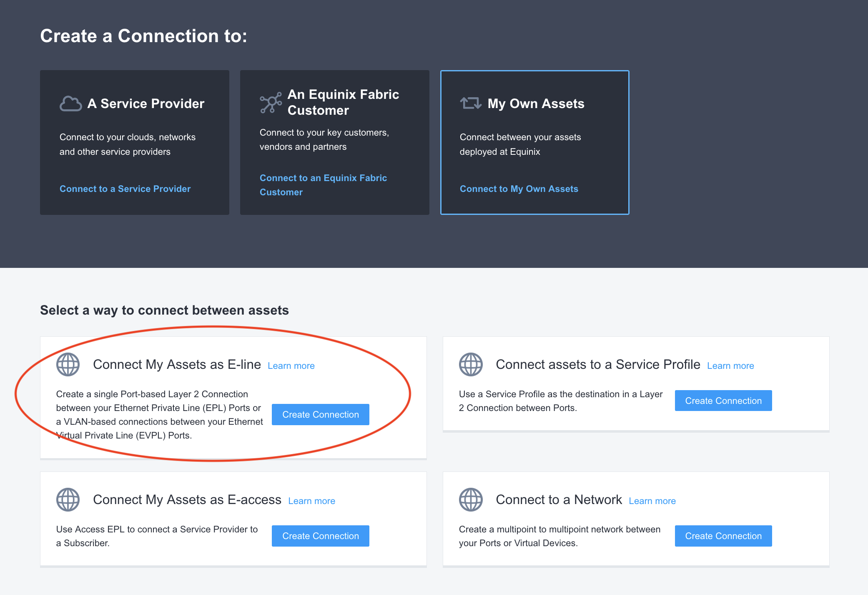Open Learn more for E-access connection
The width and height of the screenshot is (868, 595).
[x=311, y=501]
